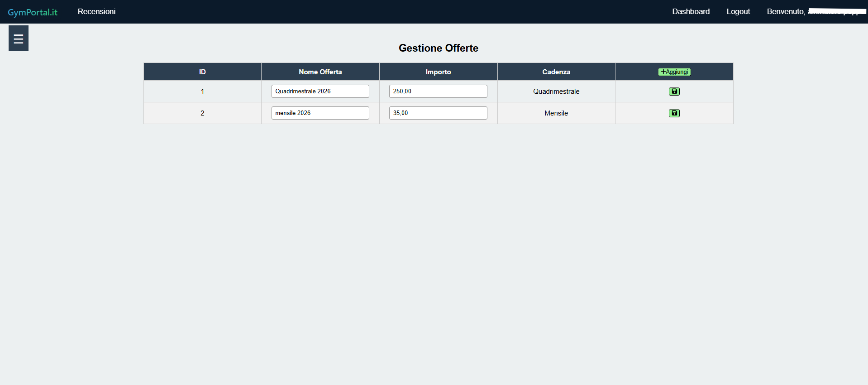868x385 pixels.
Task: Click the Cadenza column header
Action: pos(556,72)
